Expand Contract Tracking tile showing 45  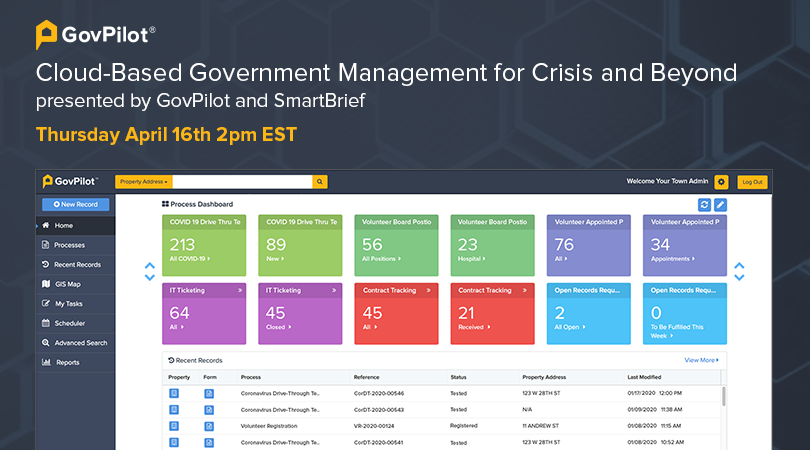(x=428, y=290)
